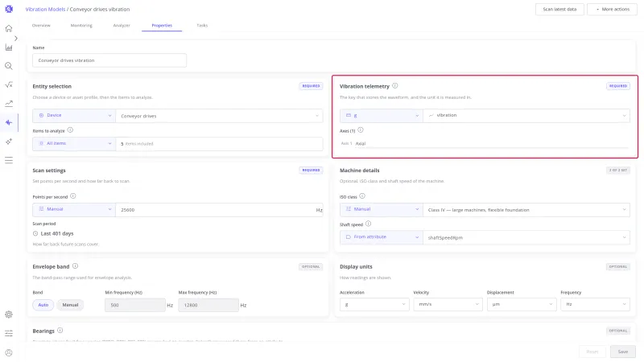The width and height of the screenshot is (644, 362).
Task: Switch to the Analyzer tab
Action: (x=122, y=26)
